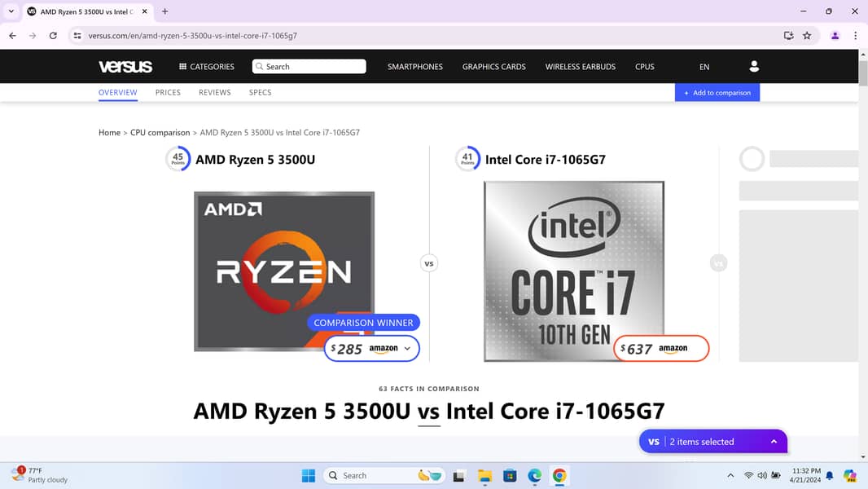The width and height of the screenshot is (868, 489).
Task: Open Microsoft Edge from taskbar
Action: tap(535, 476)
